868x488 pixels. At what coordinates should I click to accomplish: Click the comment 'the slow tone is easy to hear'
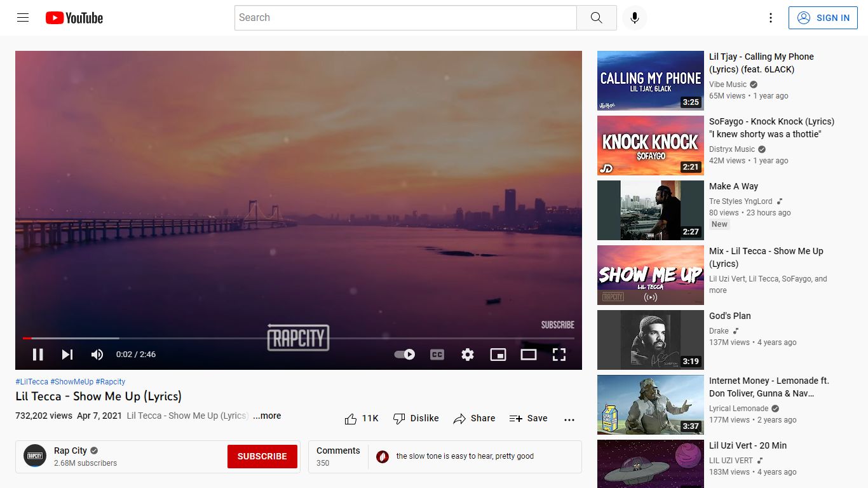tap(465, 456)
